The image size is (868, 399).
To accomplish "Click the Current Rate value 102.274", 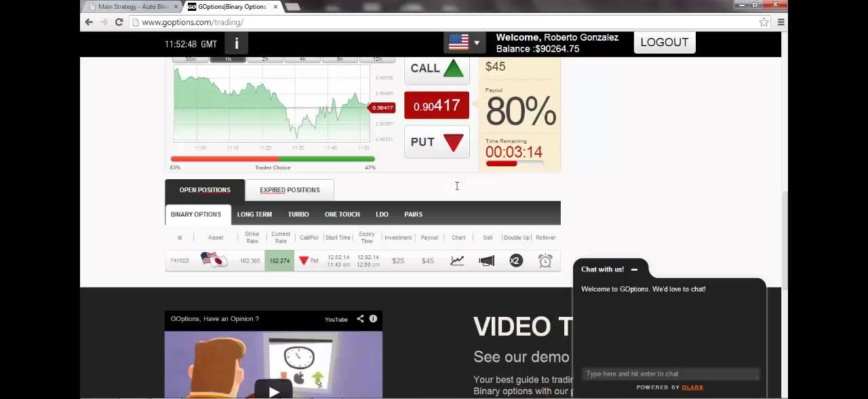I will (279, 261).
